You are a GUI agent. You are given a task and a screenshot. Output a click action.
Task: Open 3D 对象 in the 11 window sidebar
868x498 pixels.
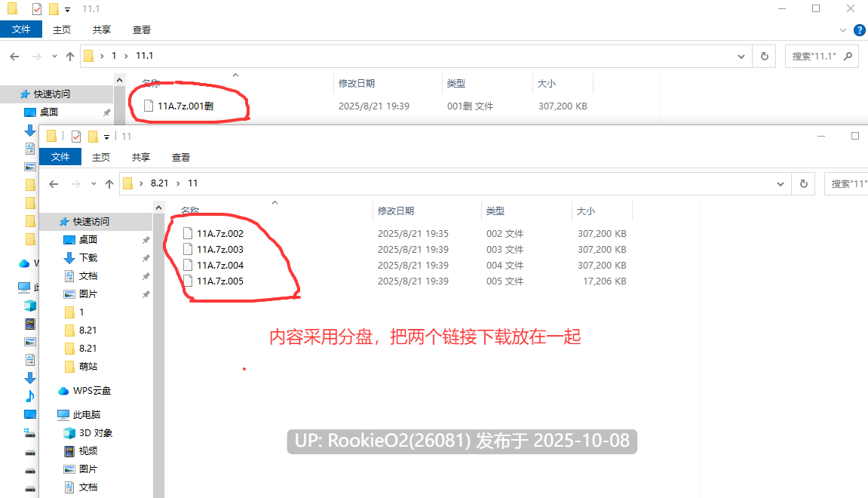(95, 433)
